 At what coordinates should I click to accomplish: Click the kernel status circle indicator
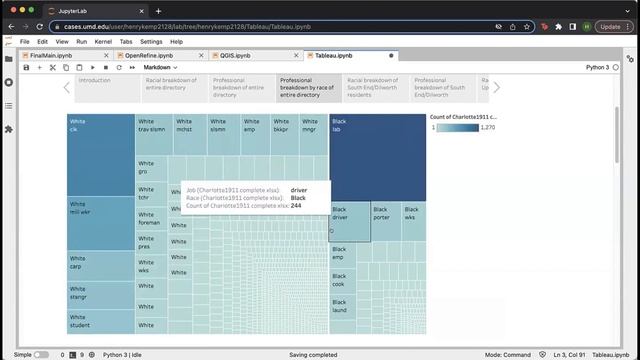click(x=616, y=67)
